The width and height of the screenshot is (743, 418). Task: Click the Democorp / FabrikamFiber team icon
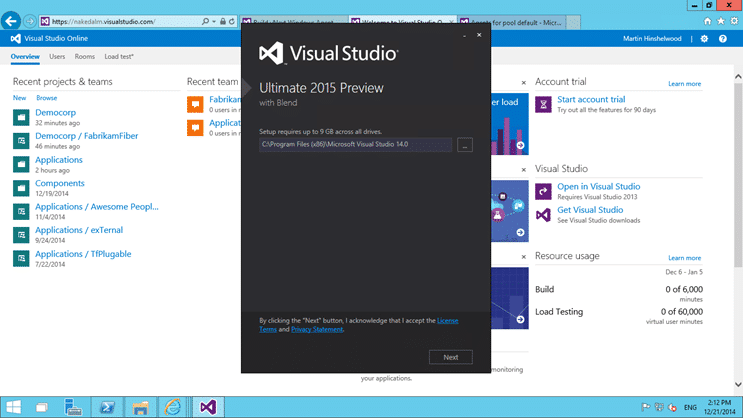pos(21,141)
